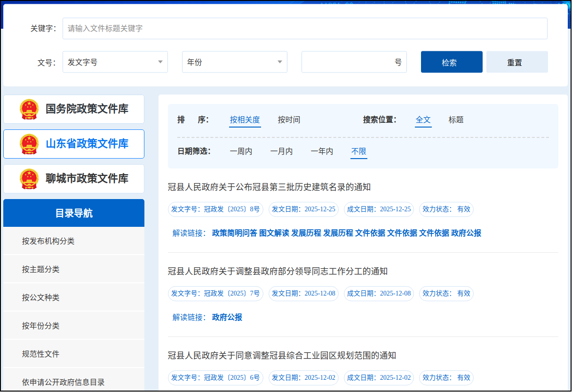This screenshot has width=572, height=392.
Task: Filter dates to 一周内
Action: (241, 152)
